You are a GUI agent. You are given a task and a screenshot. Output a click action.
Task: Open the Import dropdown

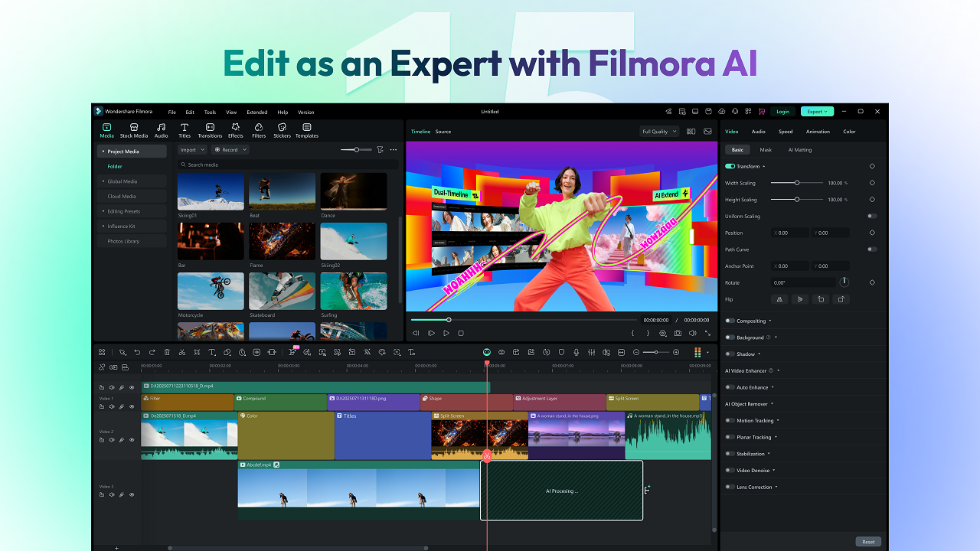tap(192, 150)
